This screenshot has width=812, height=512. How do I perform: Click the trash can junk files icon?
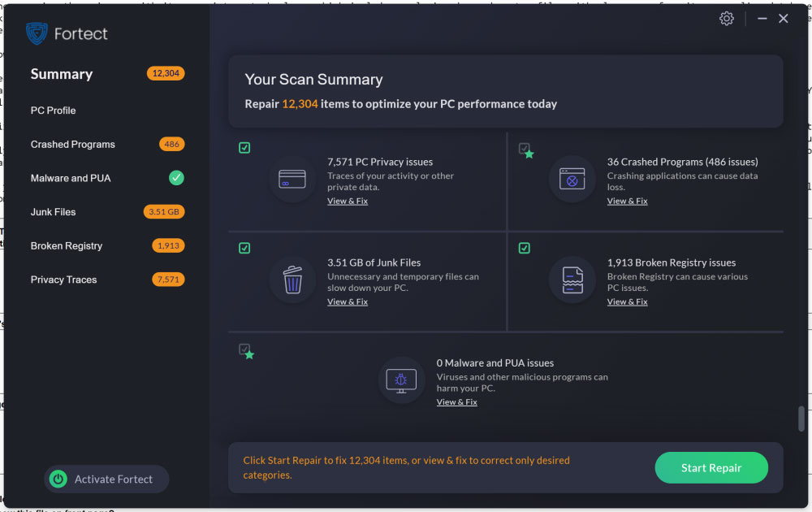[x=292, y=280]
